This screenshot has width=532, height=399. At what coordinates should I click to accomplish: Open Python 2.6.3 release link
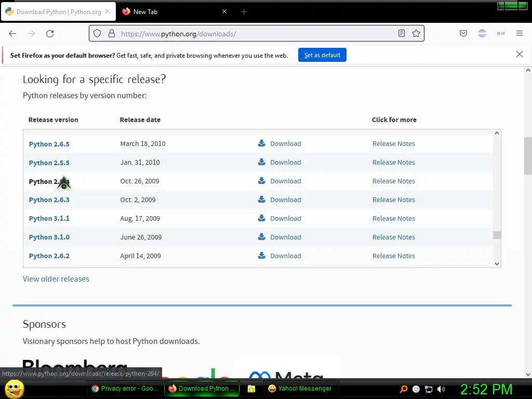click(x=49, y=200)
